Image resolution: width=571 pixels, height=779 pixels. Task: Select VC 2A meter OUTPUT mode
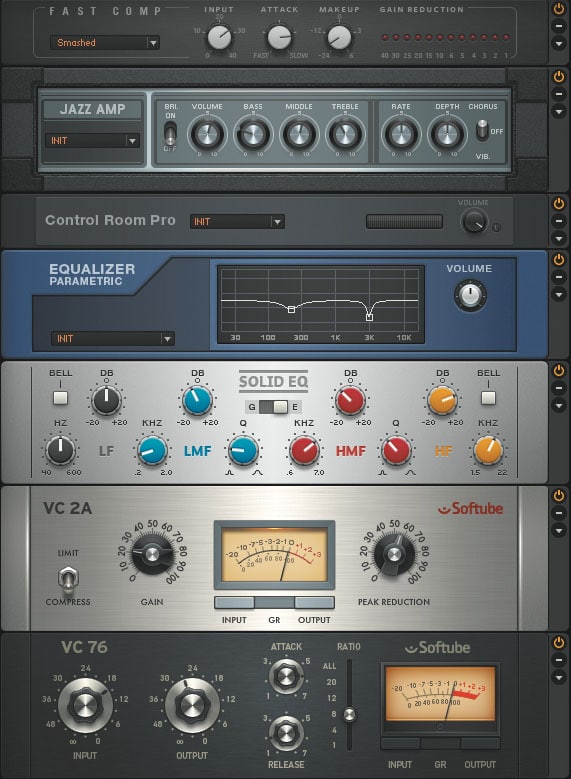point(314,603)
